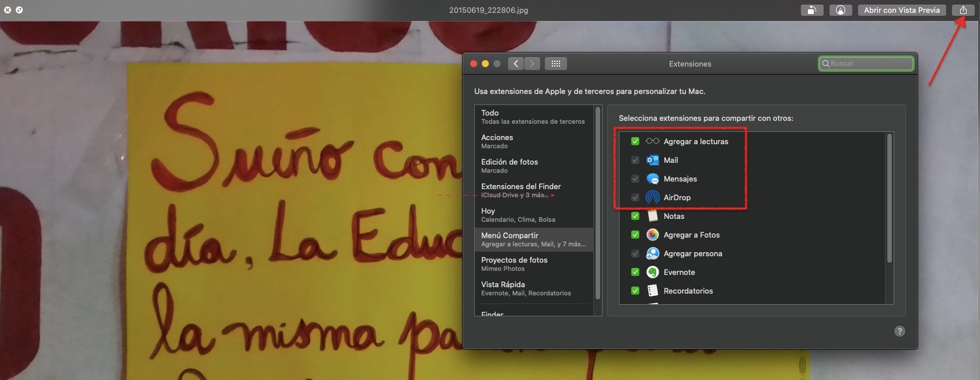Click the Agregar a Fotos icon

tap(653, 235)
